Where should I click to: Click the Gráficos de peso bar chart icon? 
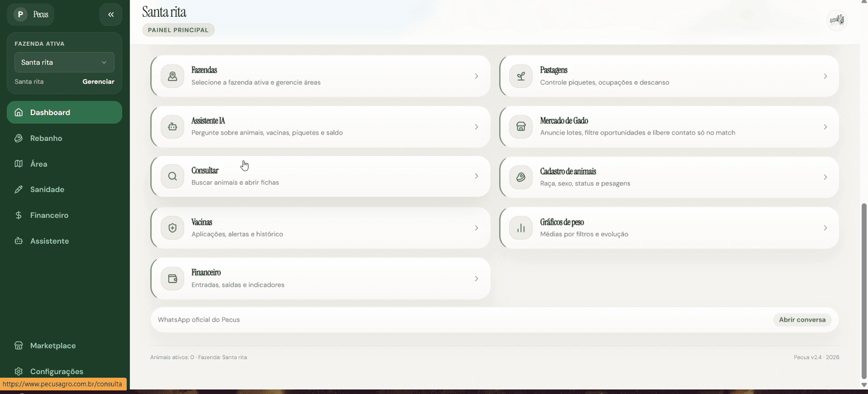tap(521, 228)
